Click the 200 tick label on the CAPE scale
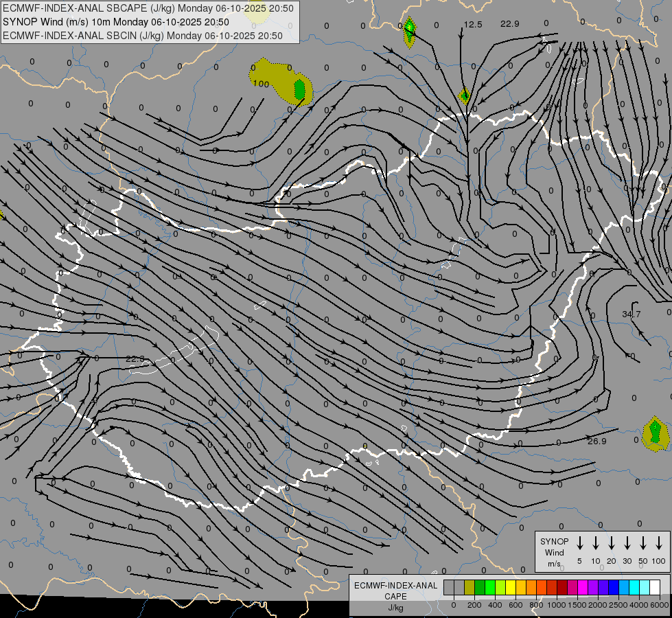This screenshot has height=618, width=672. click(x=474, y=605)
